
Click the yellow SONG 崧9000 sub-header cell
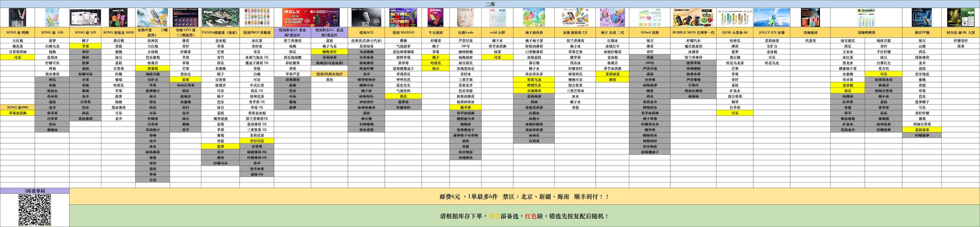pyautogui.click(x=17, y=107)
